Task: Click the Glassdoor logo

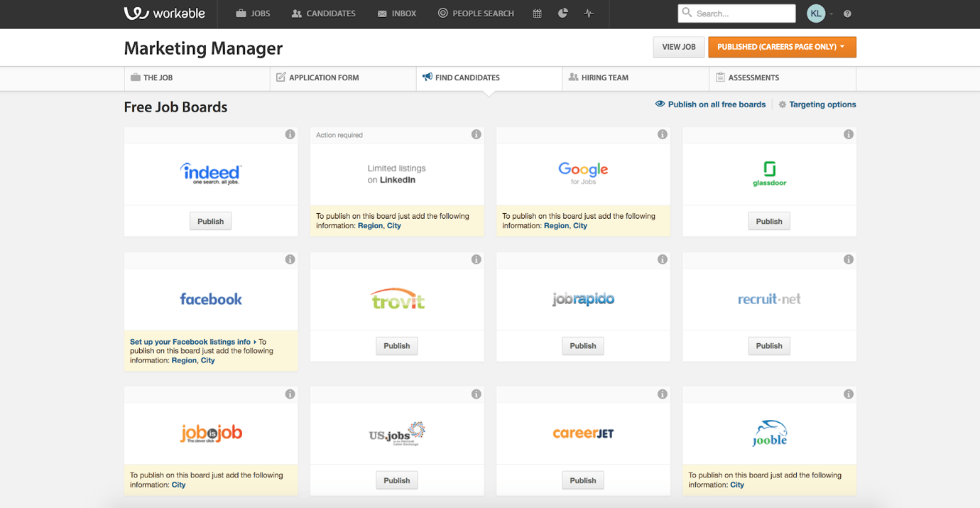Action: (x=769, y=173)
